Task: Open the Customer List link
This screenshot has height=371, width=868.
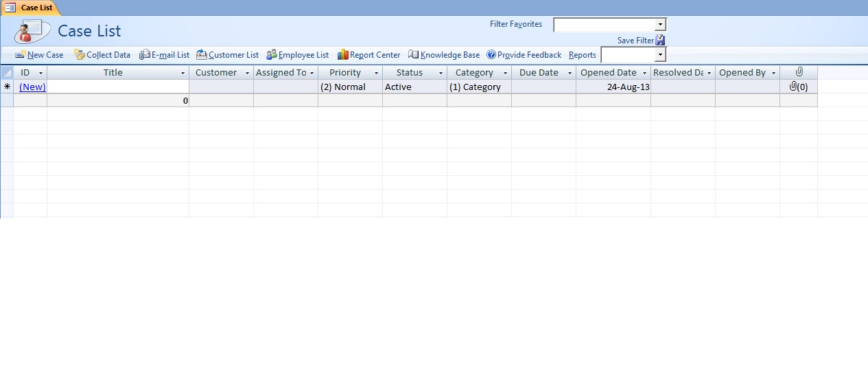Action: [234, 55]
